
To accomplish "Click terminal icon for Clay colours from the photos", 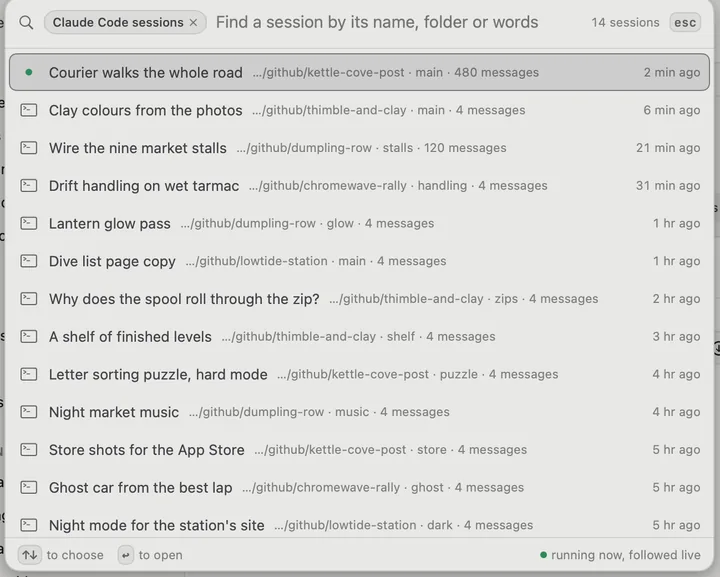I will (28, 110).
